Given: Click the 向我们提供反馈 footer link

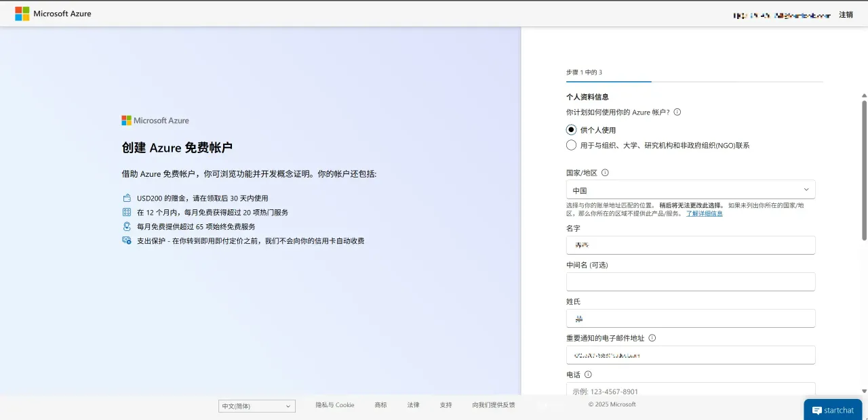Looking at the screenshot, I should [494, 405].
